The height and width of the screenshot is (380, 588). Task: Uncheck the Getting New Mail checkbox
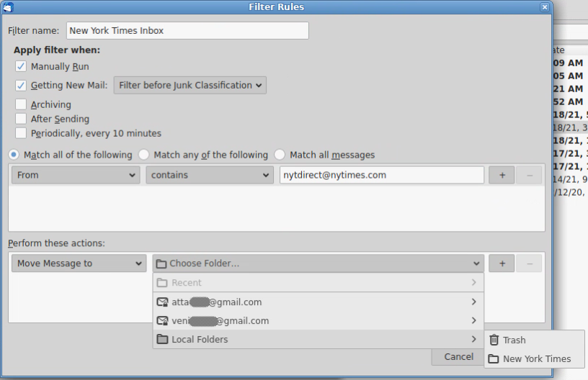21,86
